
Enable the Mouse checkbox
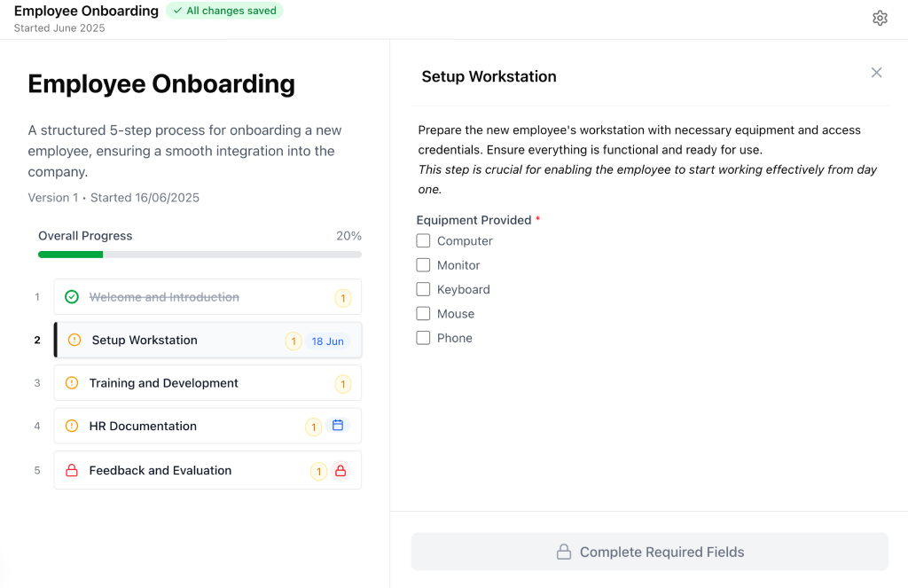[424, 314]
